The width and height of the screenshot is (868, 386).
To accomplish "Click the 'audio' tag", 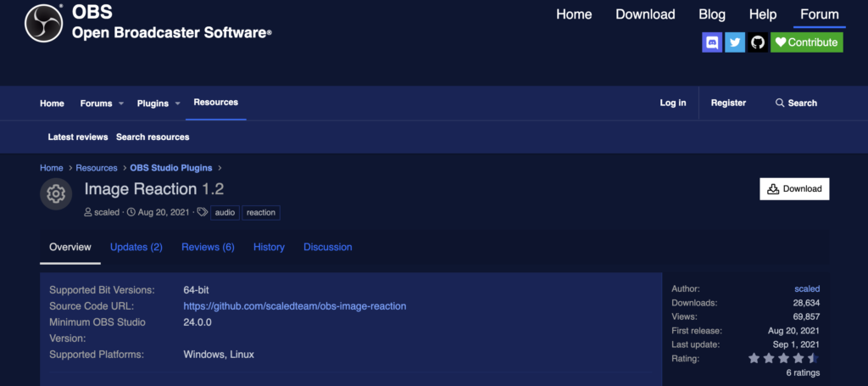I will (x=225, y=212).
